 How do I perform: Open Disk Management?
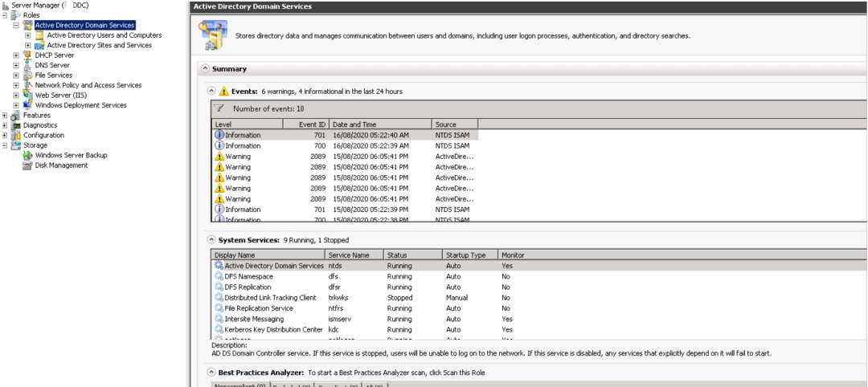(61, 165)
